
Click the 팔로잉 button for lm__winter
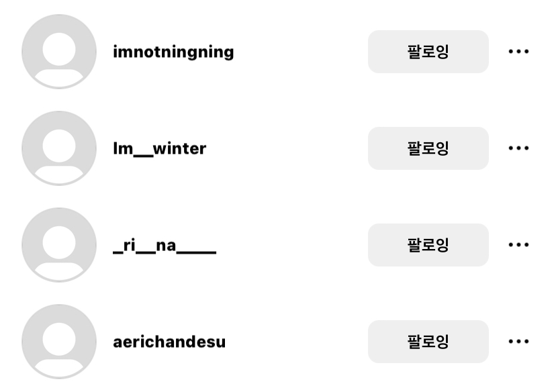(x=428, y=148)
